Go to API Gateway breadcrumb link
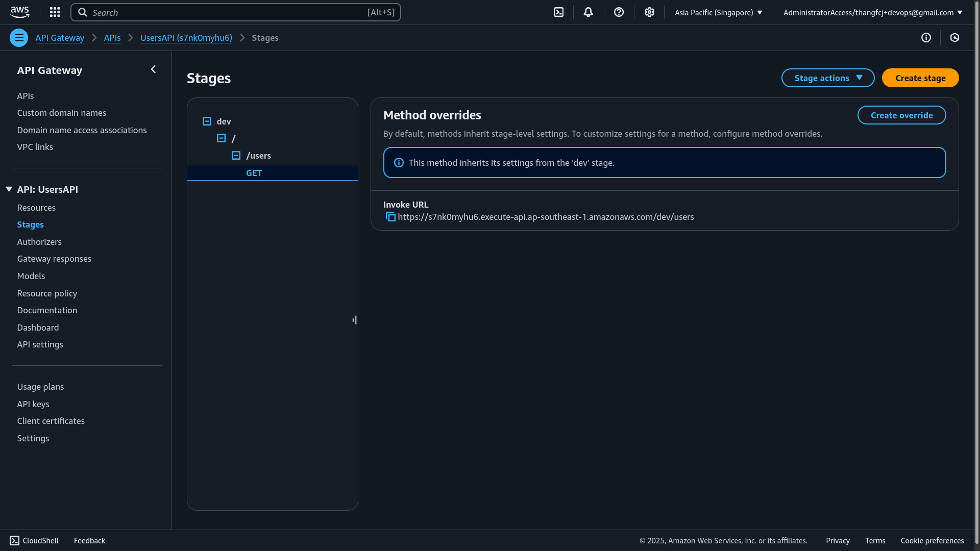980x551 pixels. point(60,38)
